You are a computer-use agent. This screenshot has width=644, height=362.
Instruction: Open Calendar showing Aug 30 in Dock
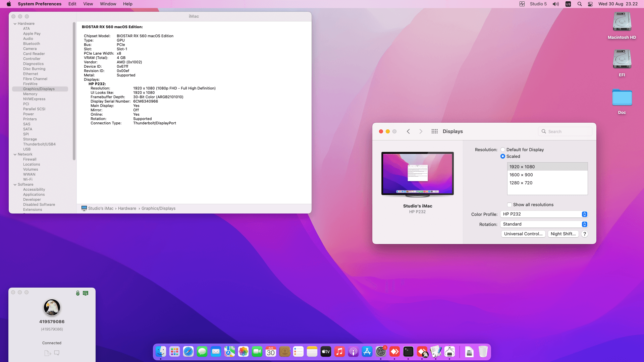271,352
